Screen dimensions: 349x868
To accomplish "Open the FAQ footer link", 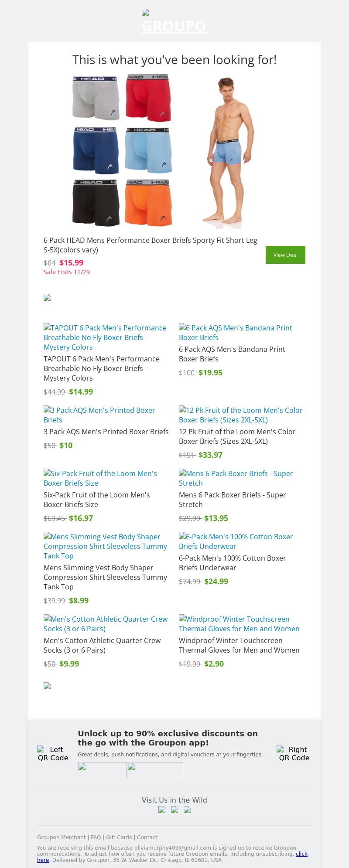I will tap(96, 837).
